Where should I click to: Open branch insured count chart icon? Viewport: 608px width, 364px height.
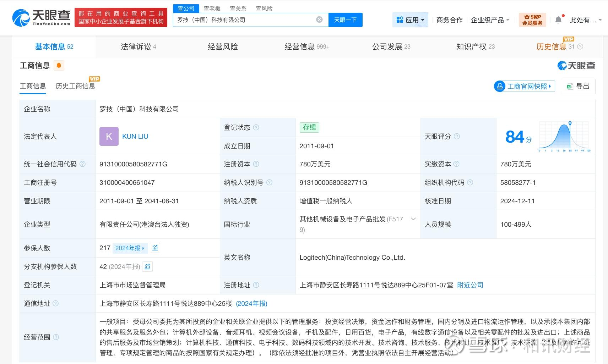pos(147,266)
